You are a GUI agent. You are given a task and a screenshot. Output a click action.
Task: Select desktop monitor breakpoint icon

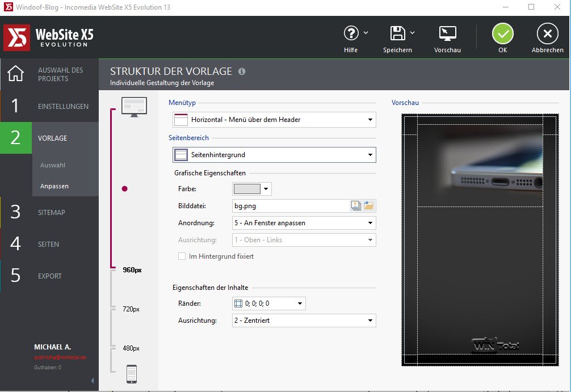click(x=134, y=106)
